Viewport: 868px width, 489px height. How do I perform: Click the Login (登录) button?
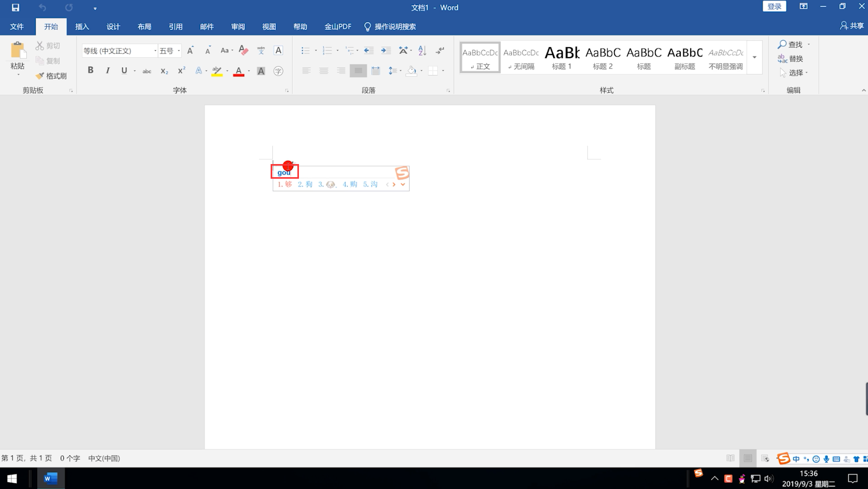(774, 6)
